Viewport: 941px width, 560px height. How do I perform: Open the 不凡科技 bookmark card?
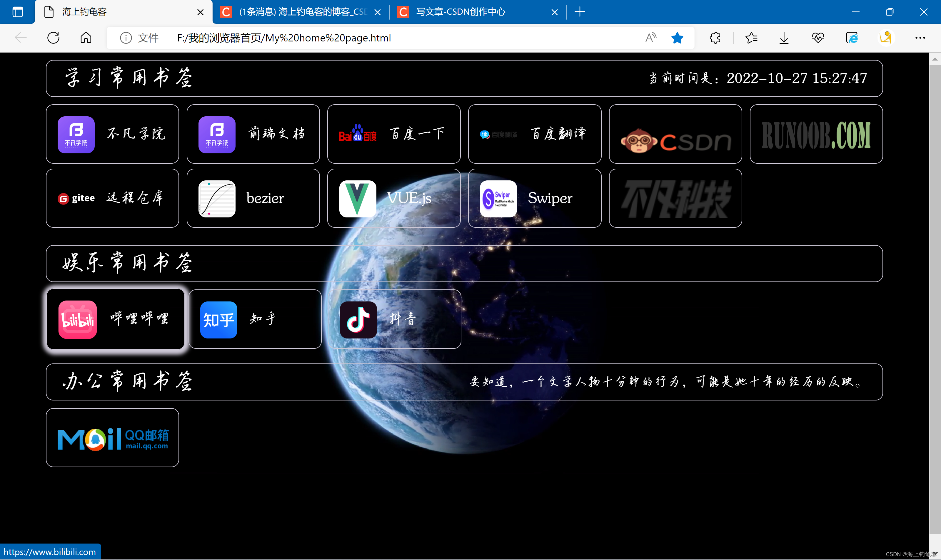pos(675,198)
